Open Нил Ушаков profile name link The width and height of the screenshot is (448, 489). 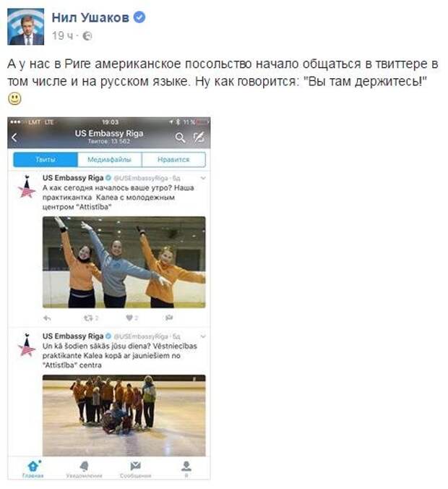tap(90, 17)
